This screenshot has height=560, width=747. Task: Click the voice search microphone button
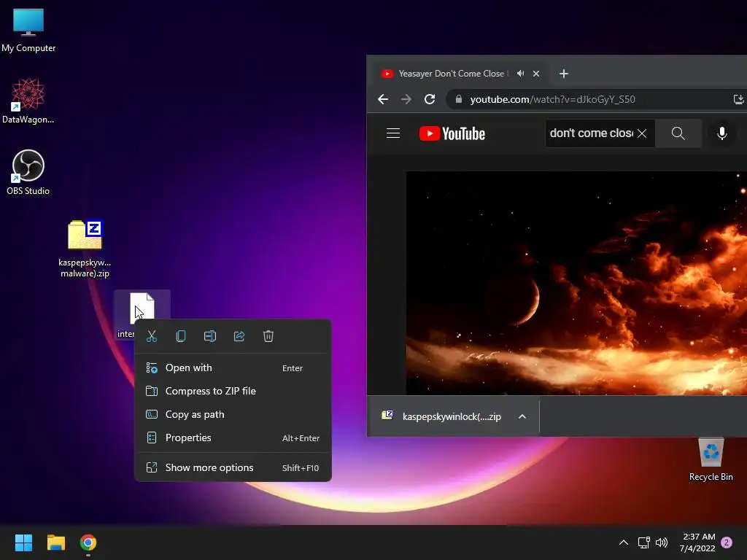(721, 133)
